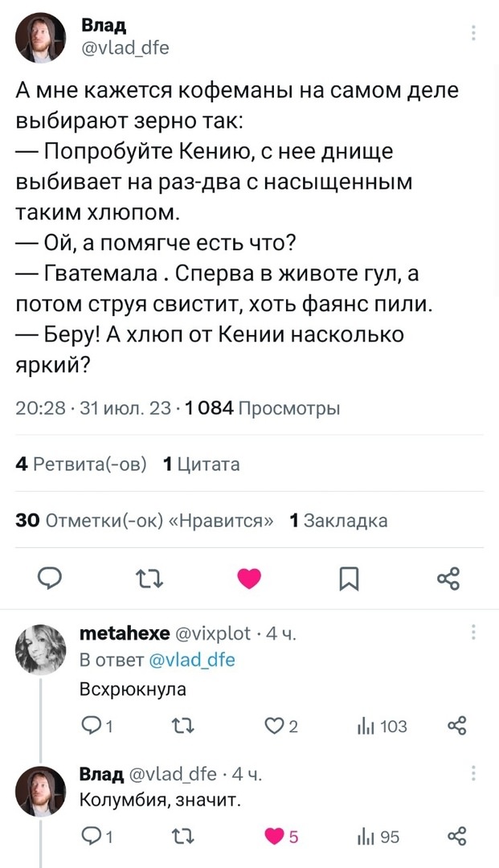Unlike the reply «Колумбия, значит»
Image resolution: width=499 pixels, height=868 pixels.
pyautogui.click(x=273, y=836)
